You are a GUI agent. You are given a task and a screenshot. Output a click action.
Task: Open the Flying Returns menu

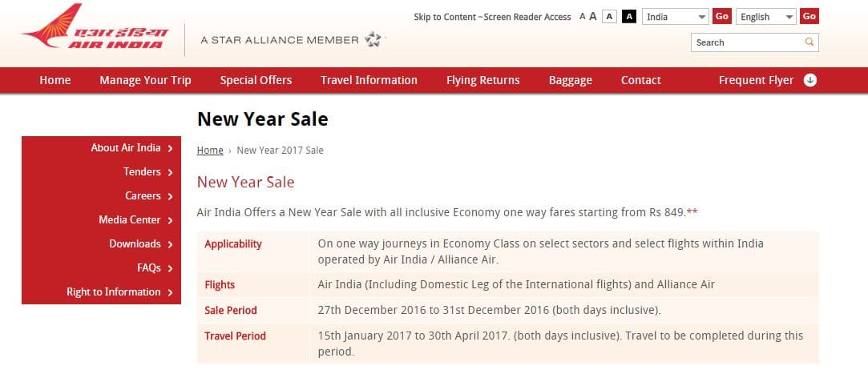pyautogui.click(x=482, y=80)
